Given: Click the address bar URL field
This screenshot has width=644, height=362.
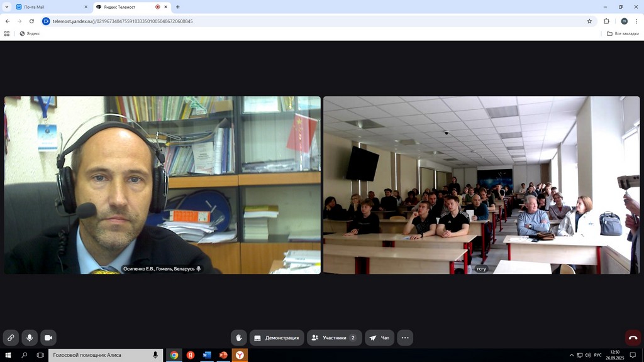Looking at the screenshot, I should 314,21.
